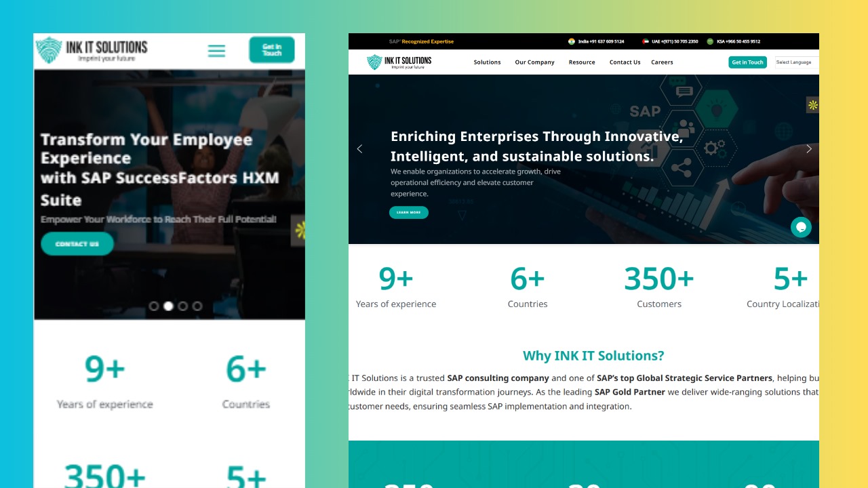Open the Careers menu item
Viewport: 868px width, 488px height.
click(x=662, y=62)
